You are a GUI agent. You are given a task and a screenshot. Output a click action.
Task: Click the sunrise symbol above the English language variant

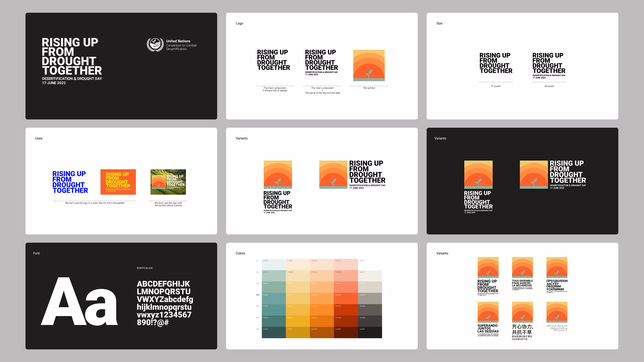(x=488, y=268)
